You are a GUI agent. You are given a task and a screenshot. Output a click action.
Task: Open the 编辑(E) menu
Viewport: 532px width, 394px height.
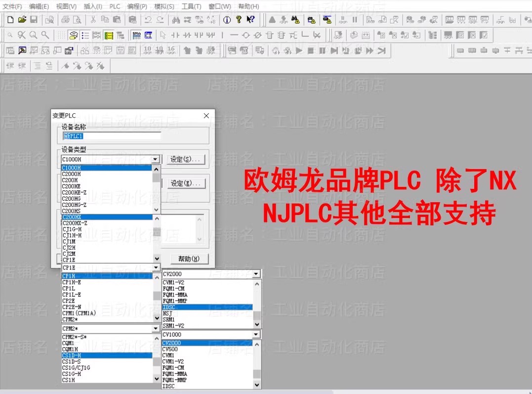point(39,6)
